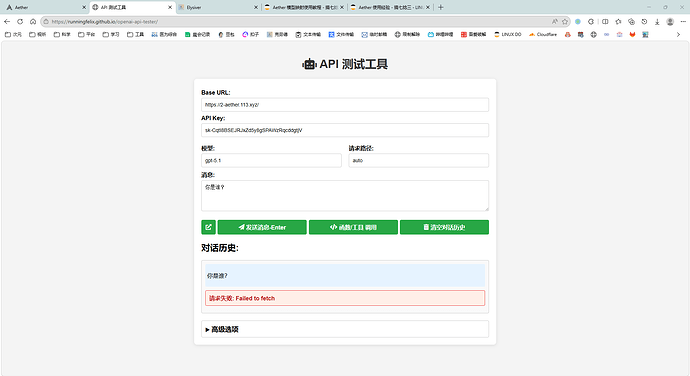Image resolution: width=690 pixels, height=376 pixels.
Task: Open the 文本传输 bookmark
Action: (x=308, y=34)
